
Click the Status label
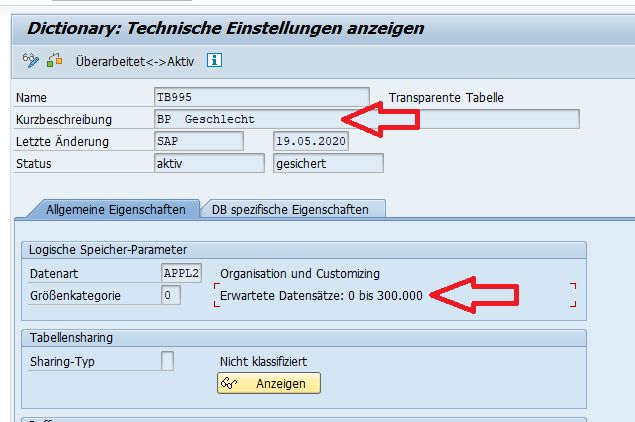point(34,164)
